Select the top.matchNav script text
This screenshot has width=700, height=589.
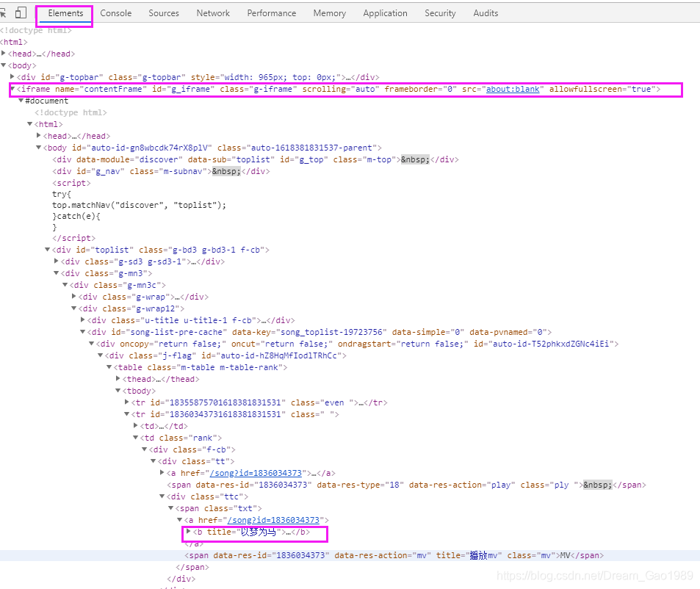pos(140,205)
